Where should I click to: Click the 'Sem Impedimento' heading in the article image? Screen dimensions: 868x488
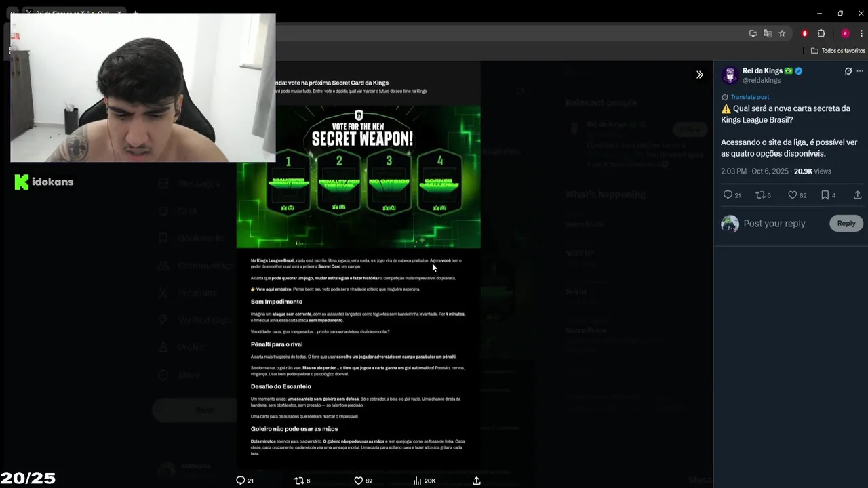pos(277,302)
